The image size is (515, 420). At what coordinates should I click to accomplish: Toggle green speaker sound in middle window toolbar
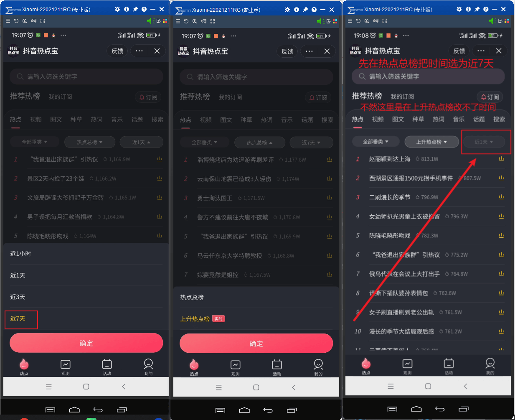(x=320, y=21)
